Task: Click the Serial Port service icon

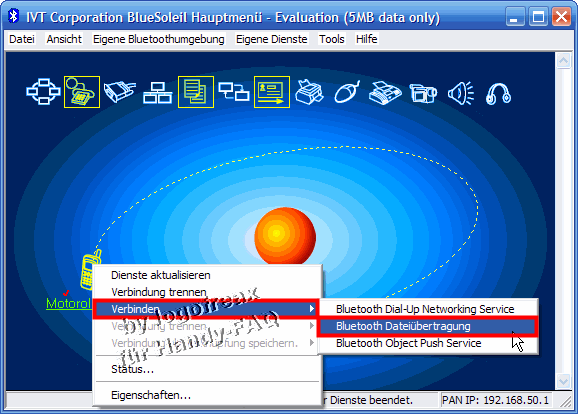Action: tap(120, 92)
